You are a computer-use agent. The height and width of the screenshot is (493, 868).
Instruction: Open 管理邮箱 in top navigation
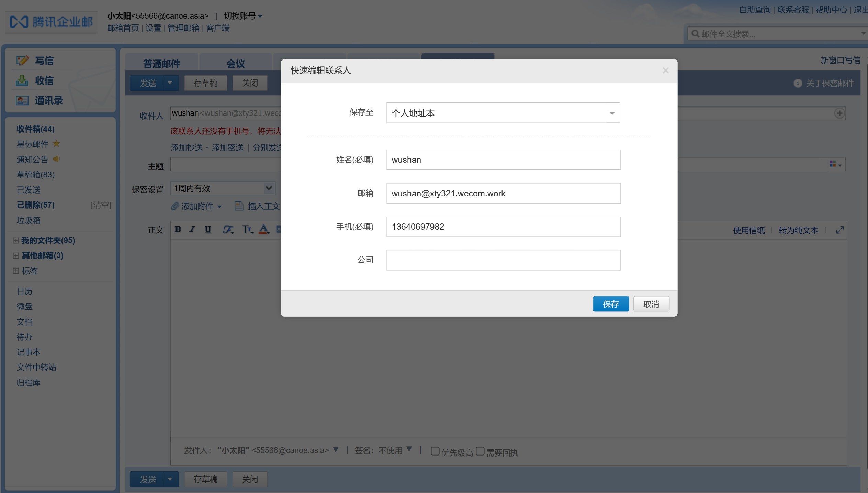pyautogui.click(x=183, y=28)
